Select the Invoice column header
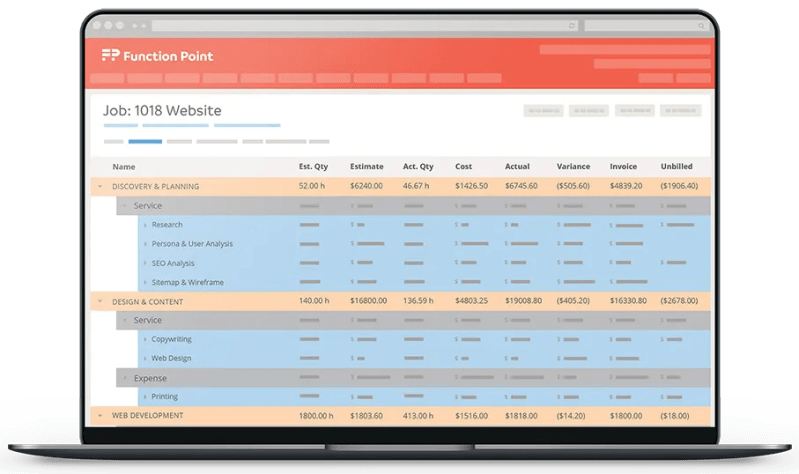 pyautogui.click(x=623, y=167)
